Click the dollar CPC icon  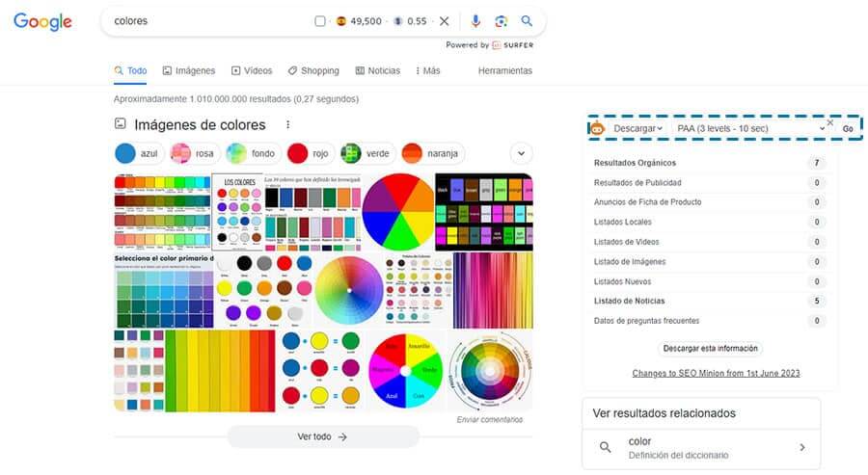coord(398,21)
